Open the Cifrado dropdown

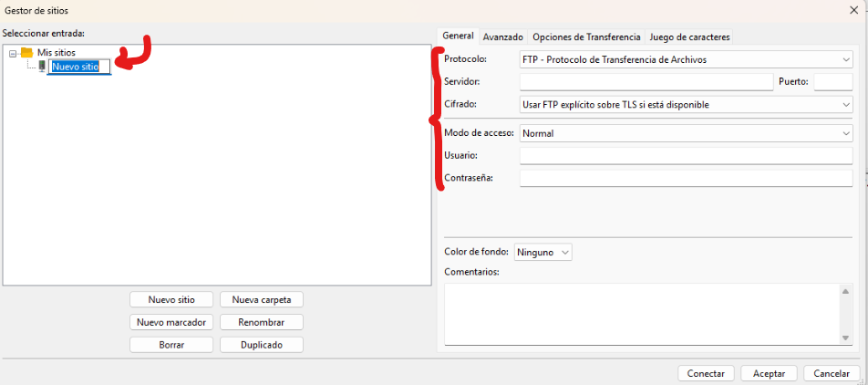(x=686, y=105)
